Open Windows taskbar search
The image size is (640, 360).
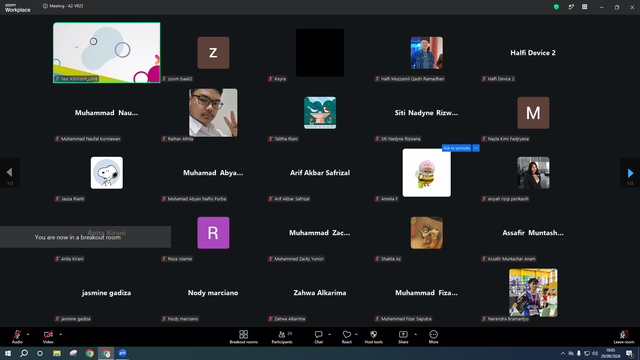pos(24,353)
